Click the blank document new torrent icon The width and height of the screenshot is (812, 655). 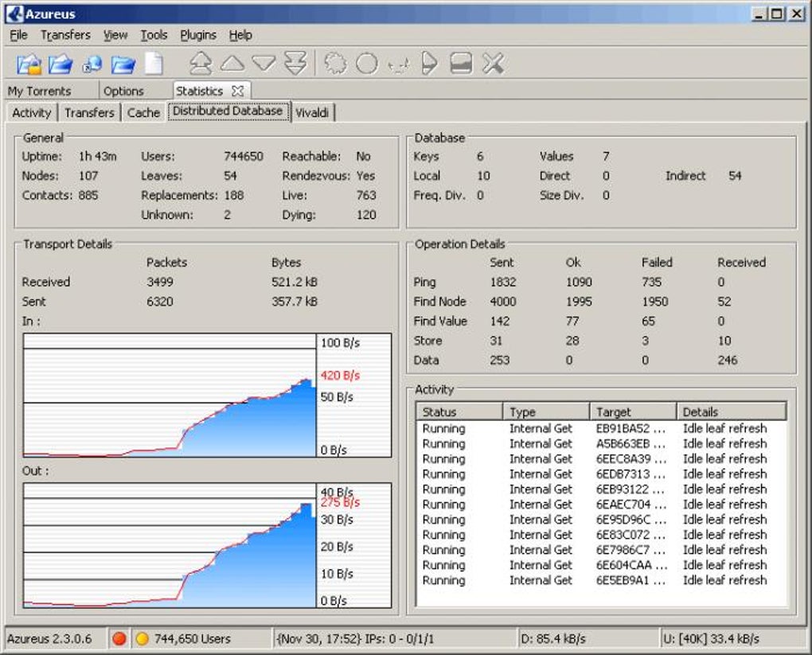153,64
